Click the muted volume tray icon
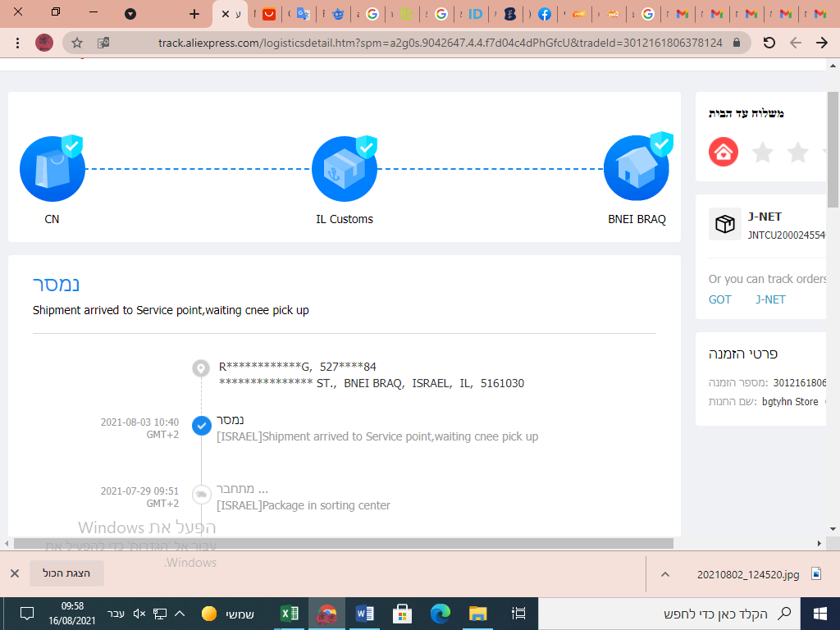This screenshot has width=840, height=630. pyautogui.click(x=139, y=614)
